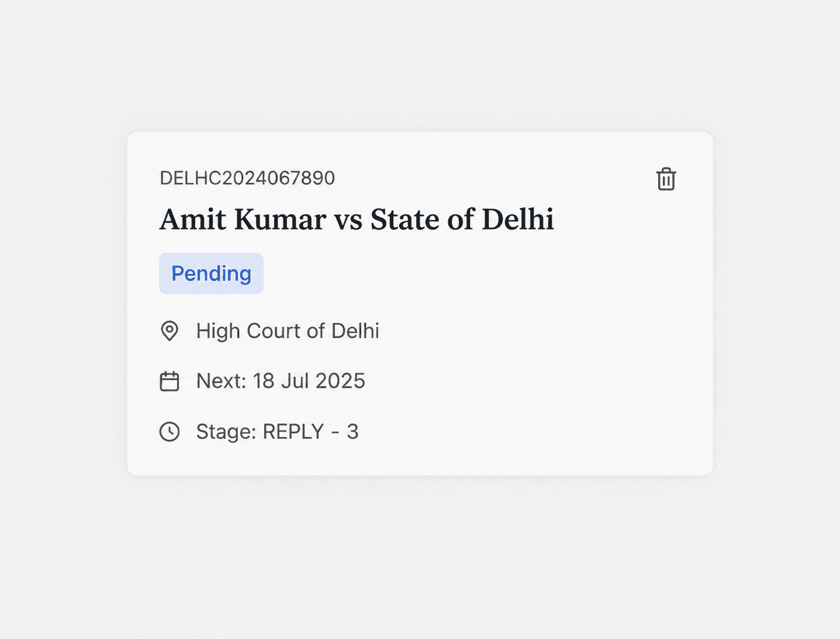Click the word REPLY in the stage row
The width and height of the screenshot is (840, 639).
click(x=293, y=432)
